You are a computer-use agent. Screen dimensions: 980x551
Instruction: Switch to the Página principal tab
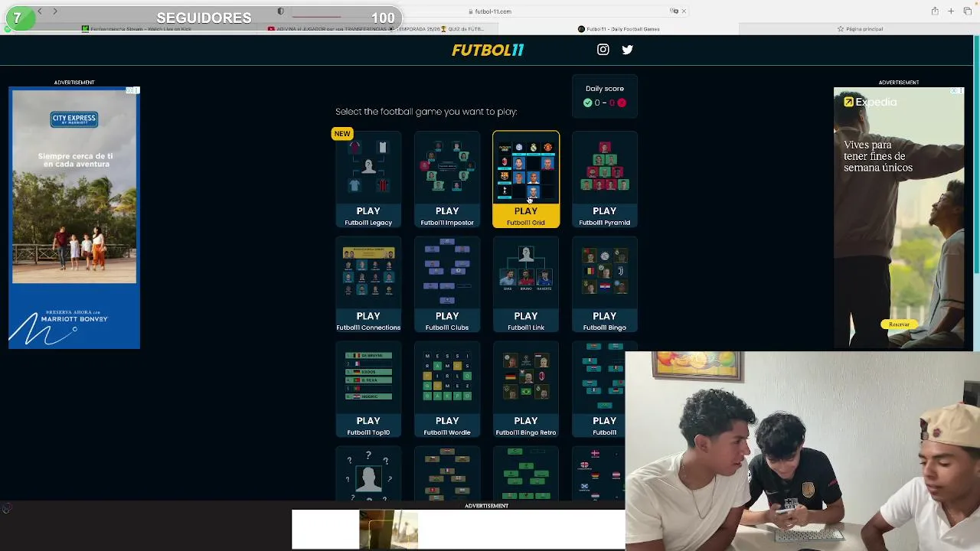point(860,29)
